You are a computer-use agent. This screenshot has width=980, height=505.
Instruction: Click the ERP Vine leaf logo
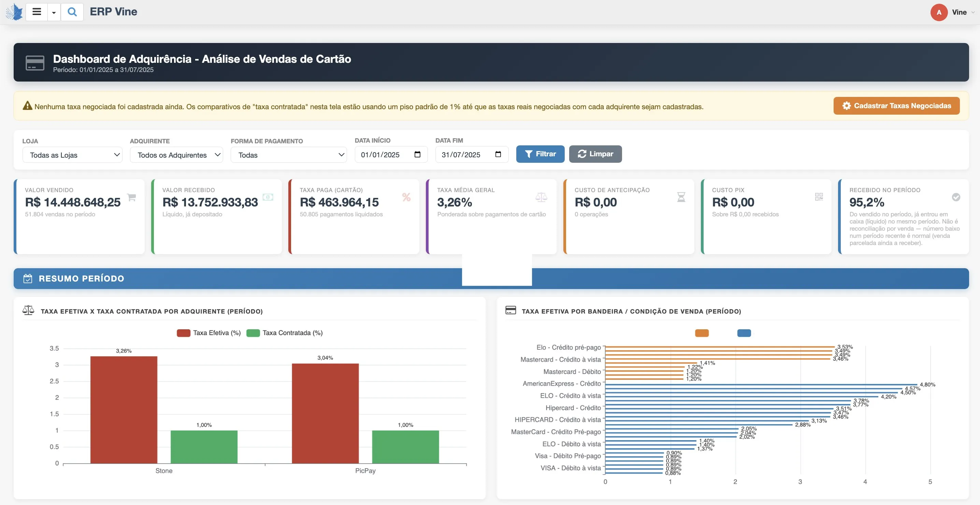point(14,12)
